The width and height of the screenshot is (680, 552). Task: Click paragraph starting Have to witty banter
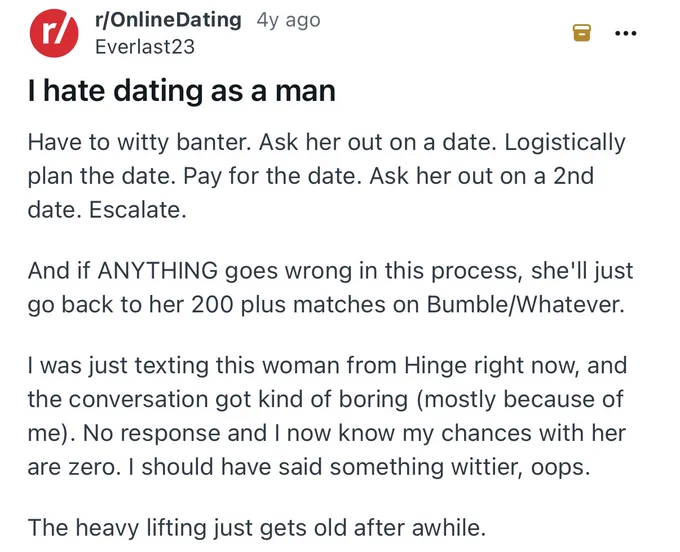pos(326,176)
